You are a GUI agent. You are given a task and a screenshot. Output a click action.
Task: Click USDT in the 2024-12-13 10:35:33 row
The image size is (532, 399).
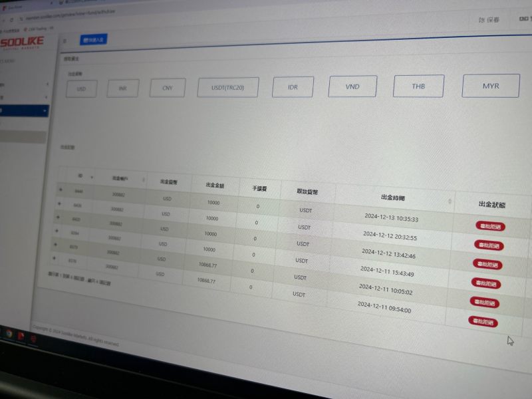click(306, 210)
